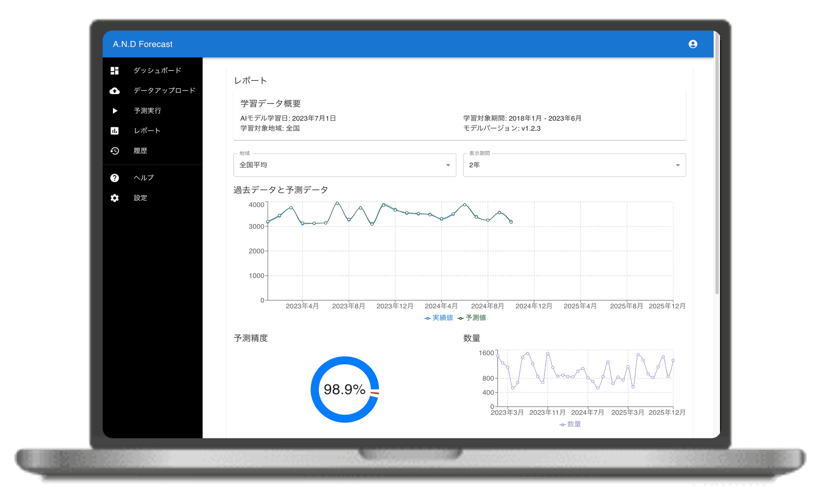Click the settings gear icon
The height and width of the screenshot is (504, 820).
click(x=115, y=198)
